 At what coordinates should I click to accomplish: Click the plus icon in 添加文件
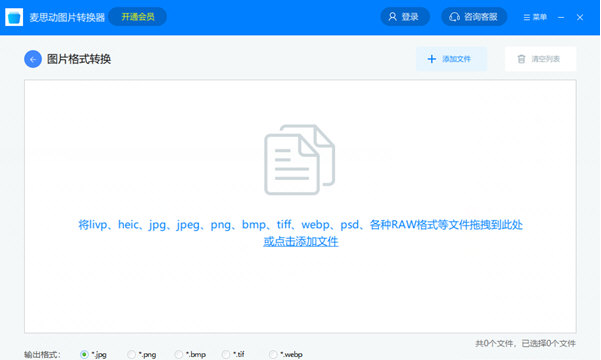(432, 59)
